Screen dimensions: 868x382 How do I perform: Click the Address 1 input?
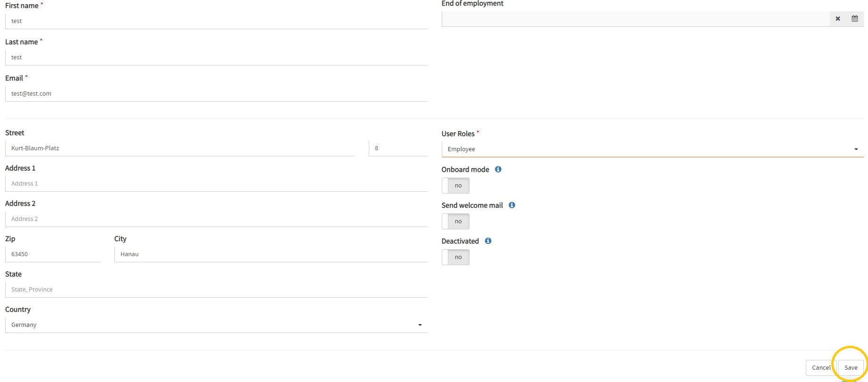(216, 184)
